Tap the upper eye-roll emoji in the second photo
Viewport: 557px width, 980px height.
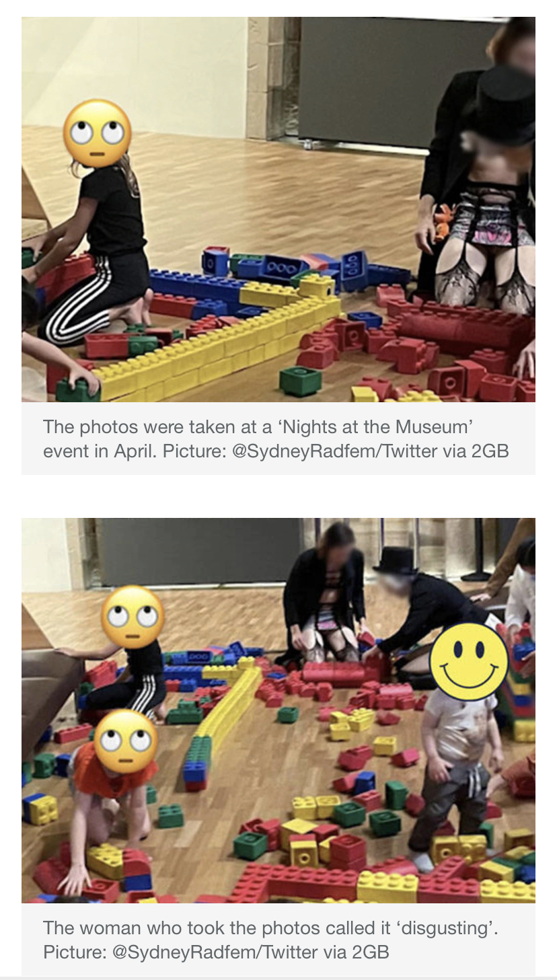(133, 617)
